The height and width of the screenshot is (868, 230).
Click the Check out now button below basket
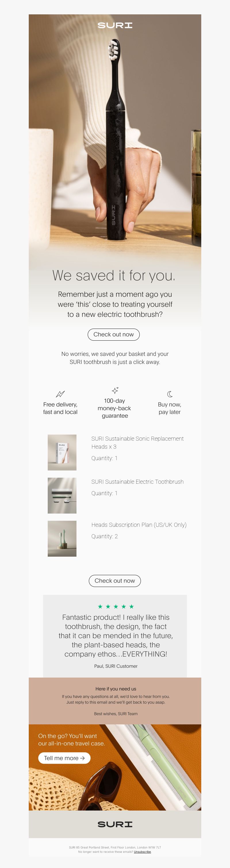(115, 581)
